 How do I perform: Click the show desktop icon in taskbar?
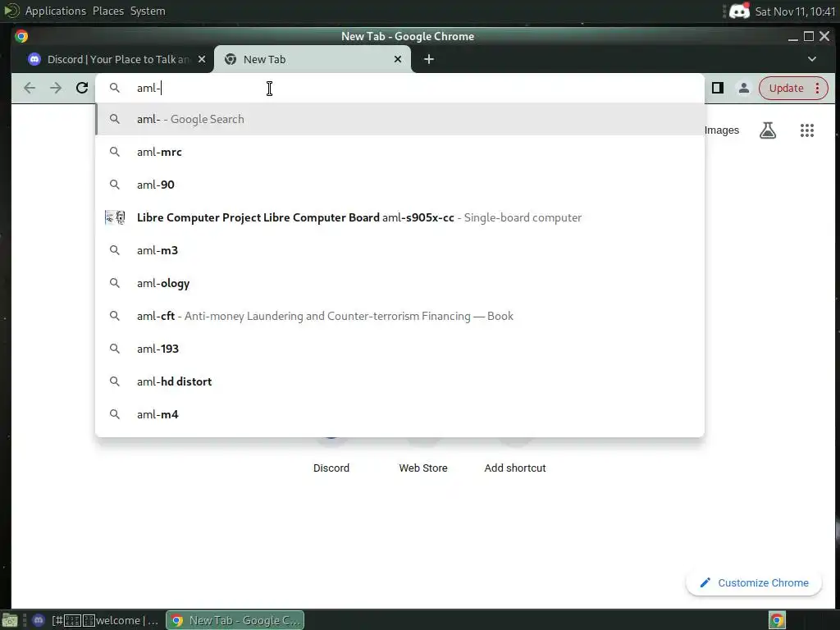pyautogui.click(x=10, y=620)
